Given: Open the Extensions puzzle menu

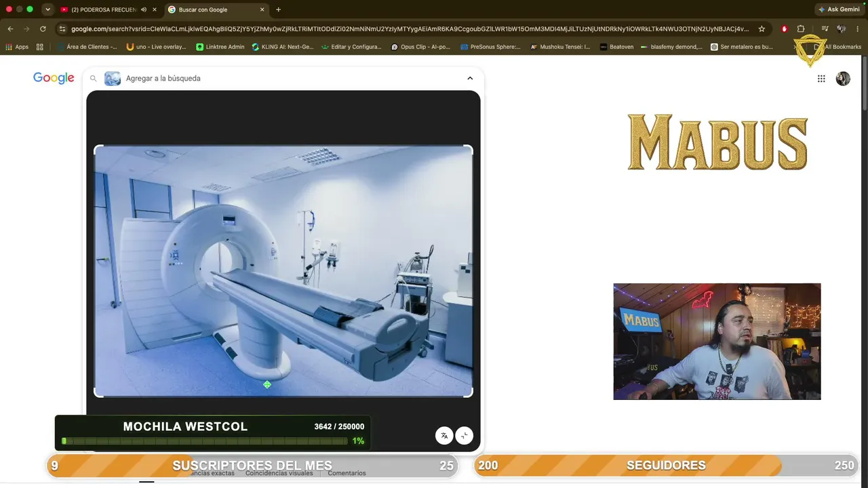Looking at the screenshot, I should [x=801, y=29].
